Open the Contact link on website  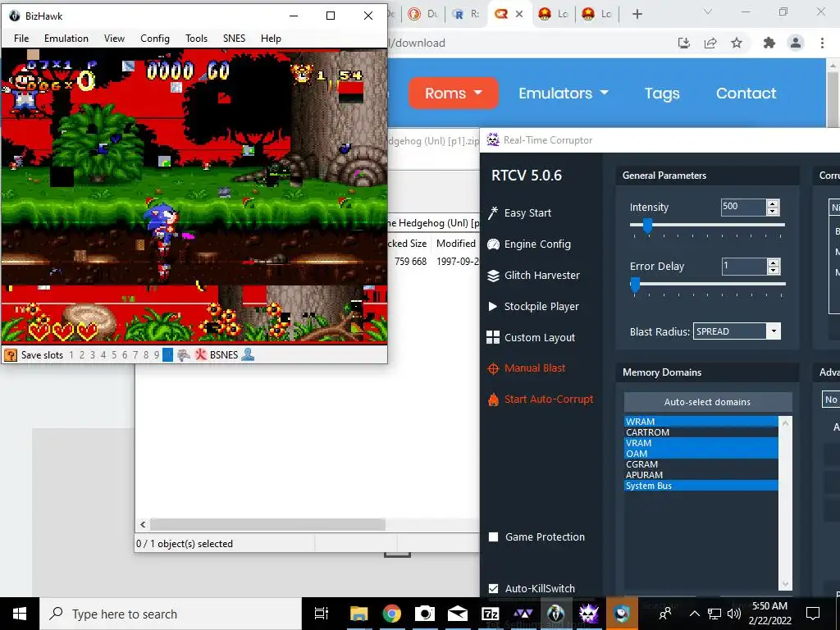pos(746,94)
